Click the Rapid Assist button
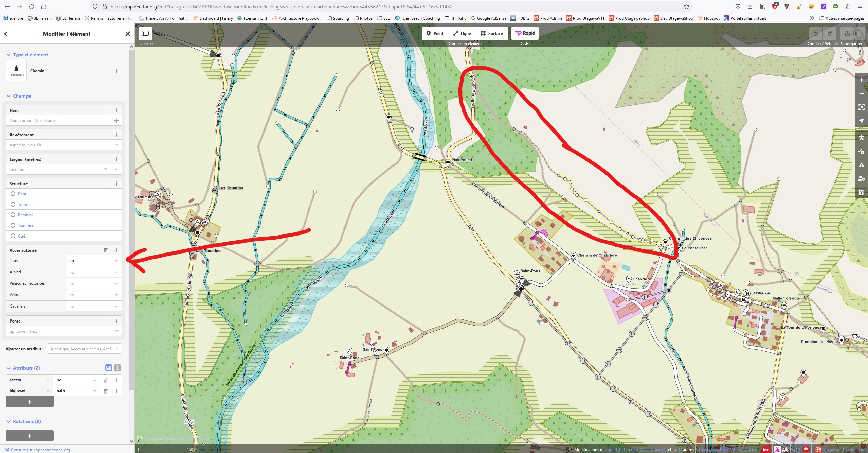 click(525, 33)
